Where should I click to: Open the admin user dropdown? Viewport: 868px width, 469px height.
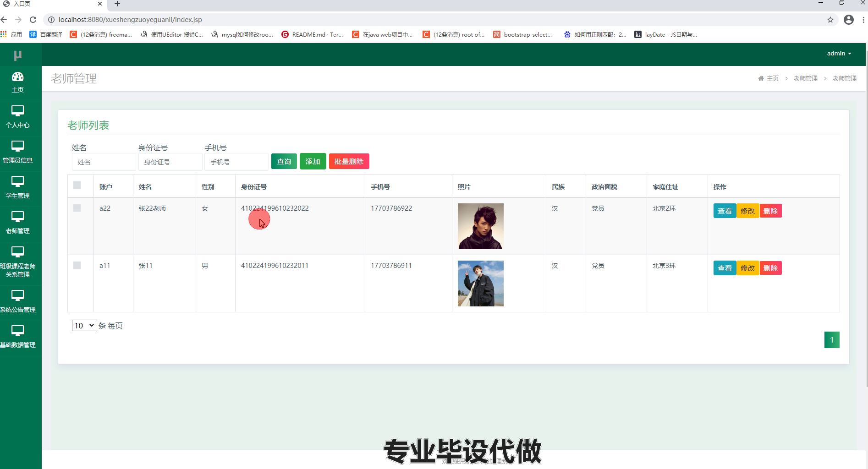[x=839, y=54]
